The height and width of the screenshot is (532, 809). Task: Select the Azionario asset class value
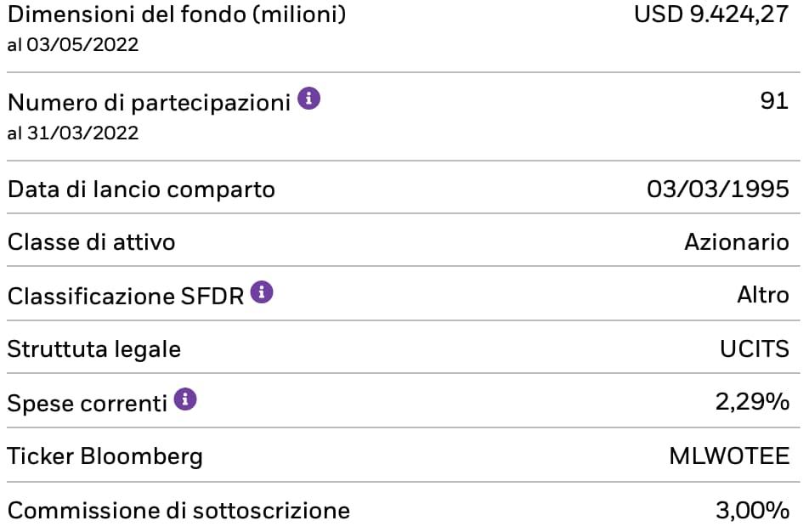click(736, 242)
